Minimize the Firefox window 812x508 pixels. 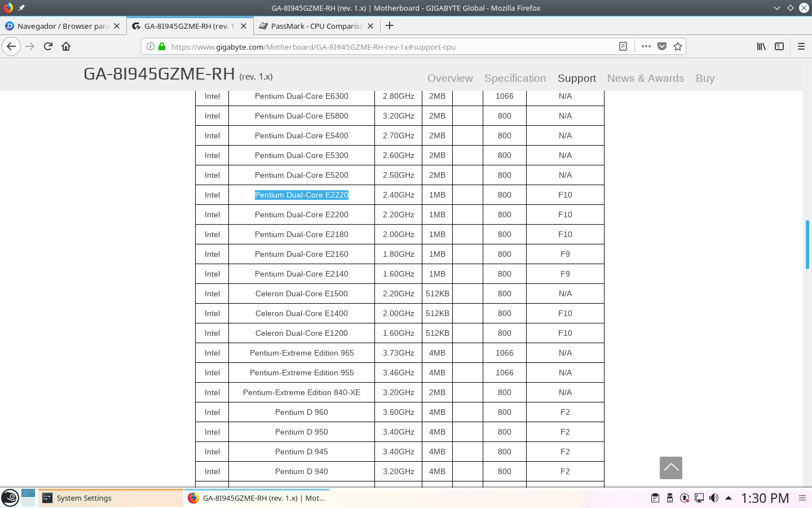pyautogui.click(x=777, y=8)
